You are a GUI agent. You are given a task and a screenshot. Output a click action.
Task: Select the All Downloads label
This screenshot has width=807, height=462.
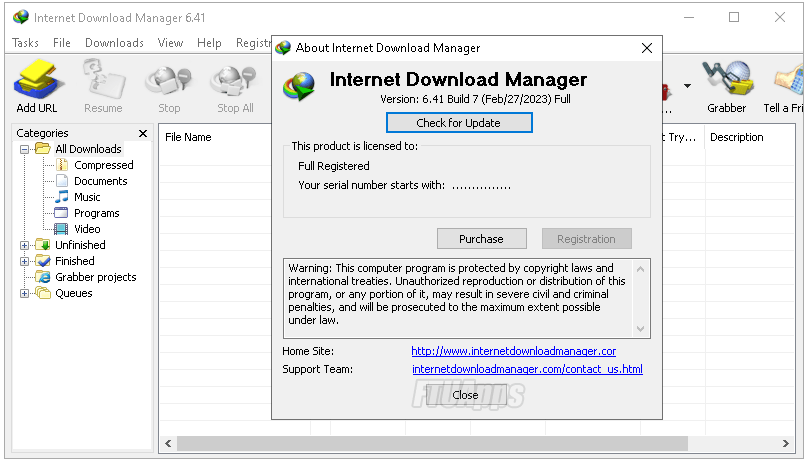pos(89,149)
